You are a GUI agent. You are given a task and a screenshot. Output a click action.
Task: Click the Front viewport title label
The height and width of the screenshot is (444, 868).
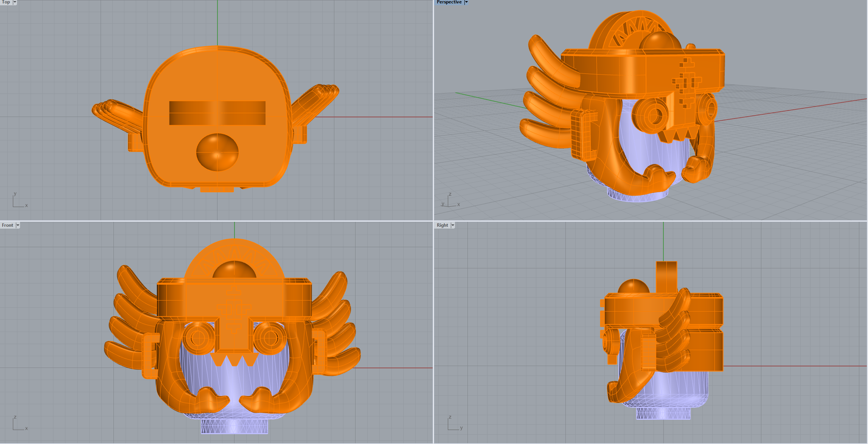tap(8, 225)
